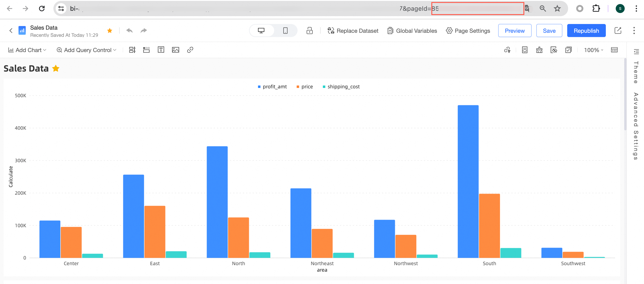The height and width of the screenshot is (284, 644).
Task: Switch to mobile layout view
Action: click(x=285, y=31)
